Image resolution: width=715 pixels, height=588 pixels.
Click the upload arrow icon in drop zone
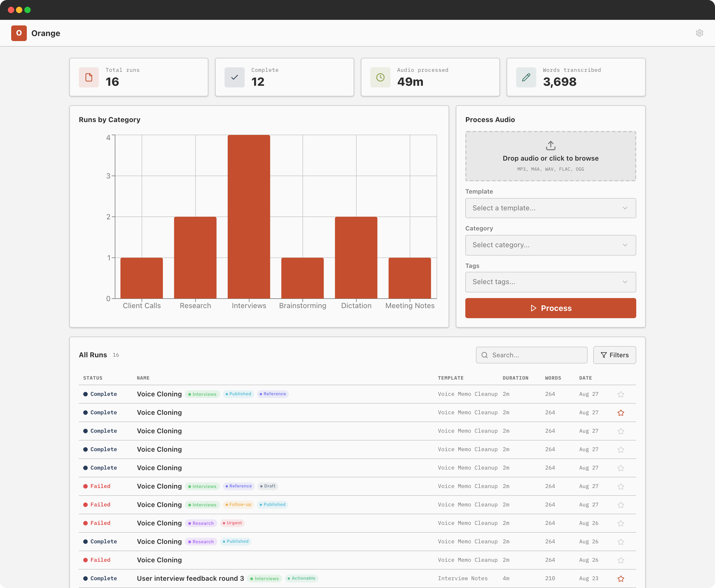(550, 145)
